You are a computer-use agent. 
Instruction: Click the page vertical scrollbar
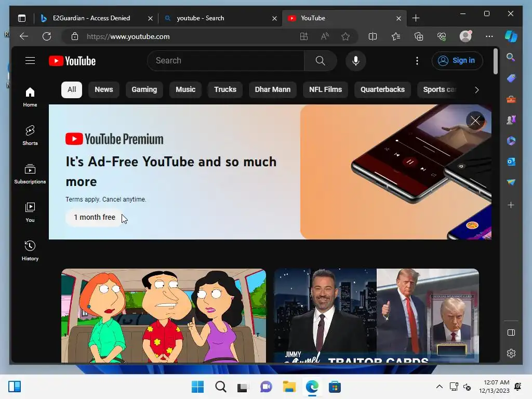(496, 61)
